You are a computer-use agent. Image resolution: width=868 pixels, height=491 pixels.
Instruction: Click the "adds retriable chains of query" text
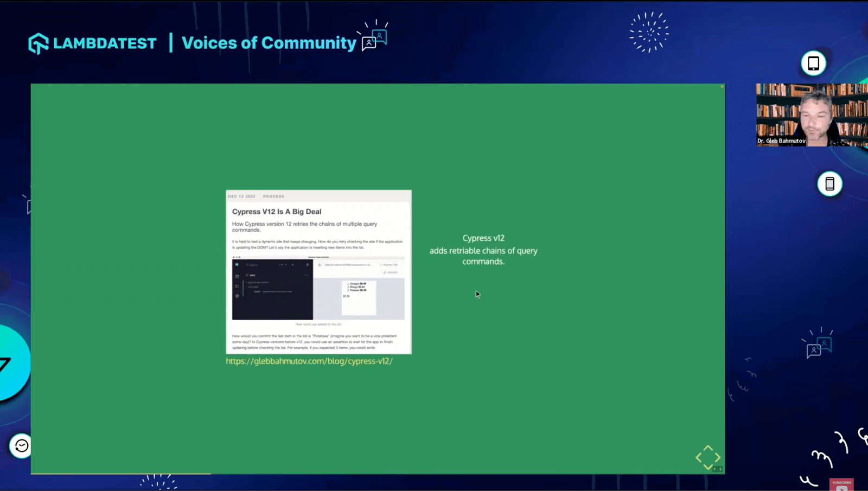483,251
